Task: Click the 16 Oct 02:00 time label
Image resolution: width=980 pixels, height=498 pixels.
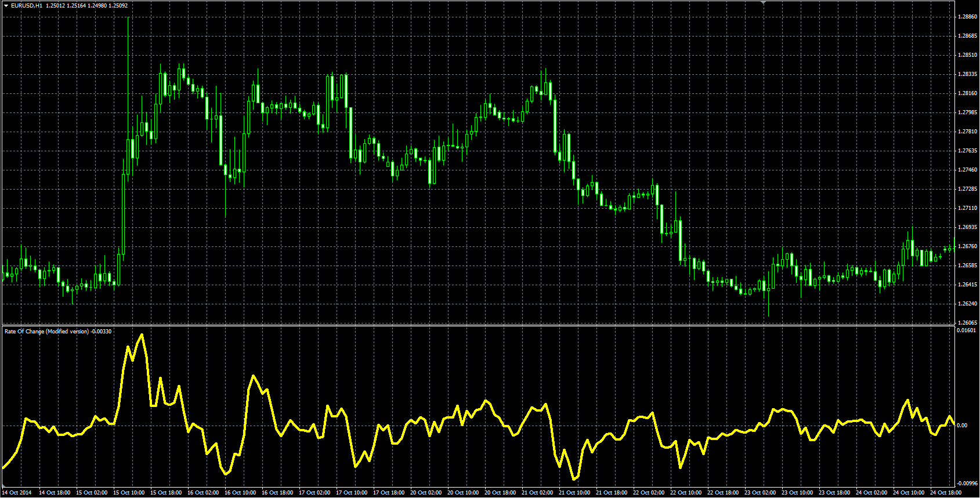Action: (x=203, y=493)
